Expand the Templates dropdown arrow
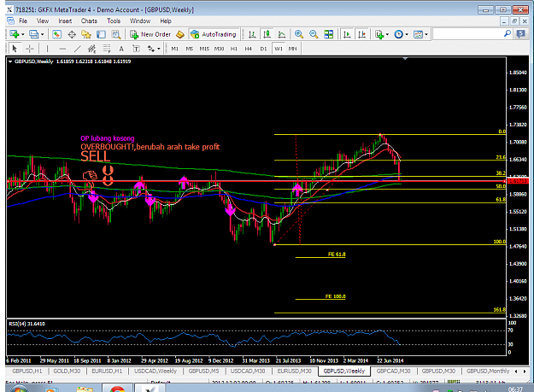This screenshot has width=534, height=392. (x=426, y=34)
